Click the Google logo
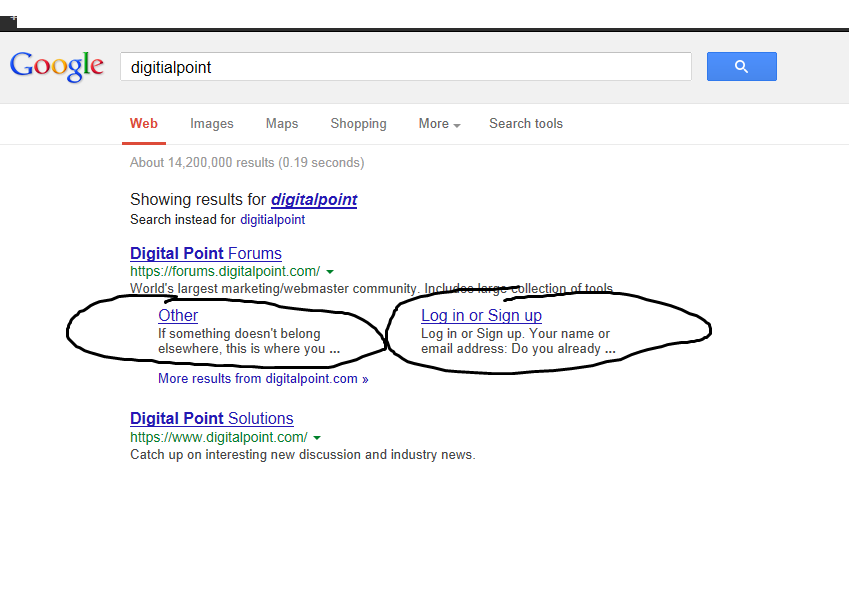 point(57,67)
